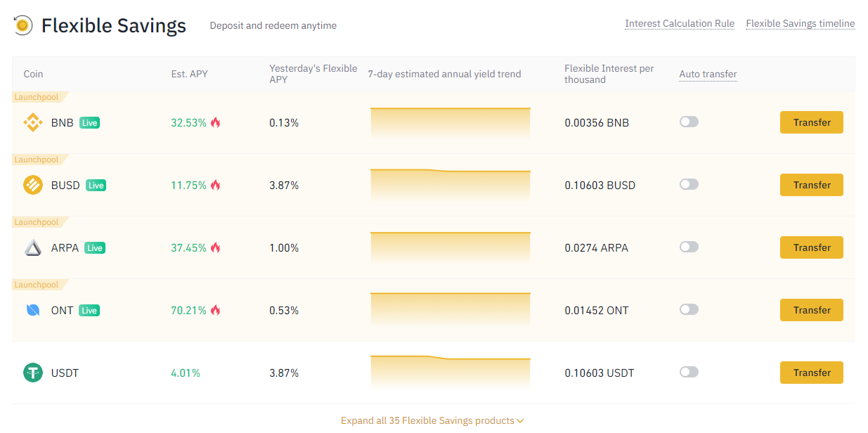
Task: Click the BUSD 7-day yield trend chart
Action: (x=451, y=185)
